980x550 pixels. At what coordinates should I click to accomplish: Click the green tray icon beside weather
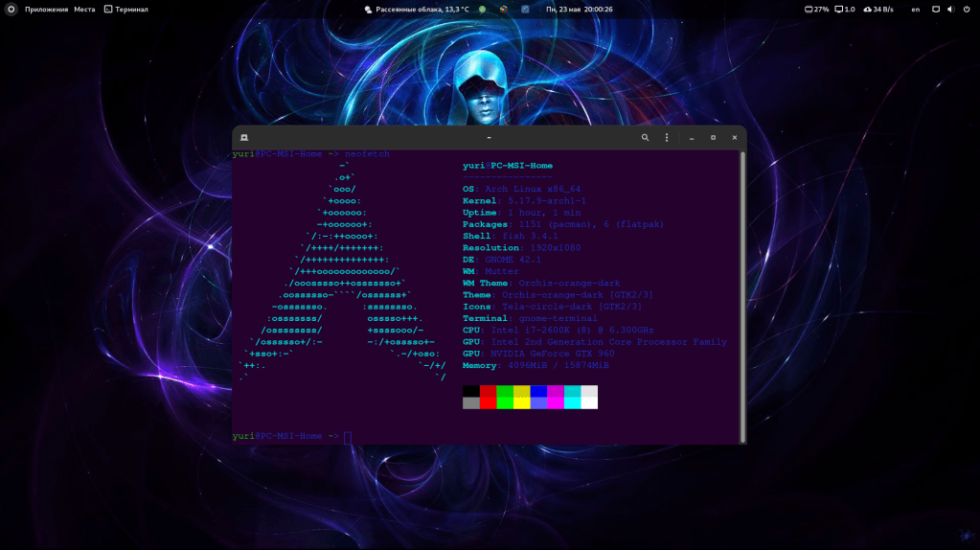482,9
